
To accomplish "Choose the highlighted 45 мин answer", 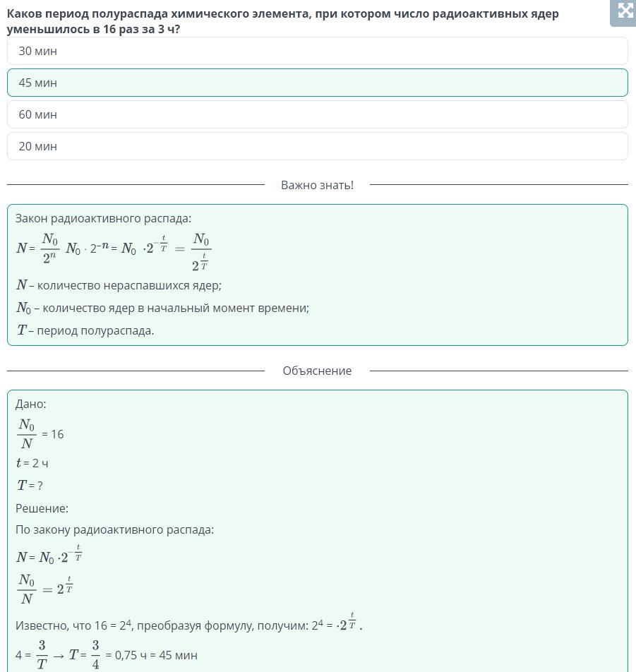I will (318, 83).
